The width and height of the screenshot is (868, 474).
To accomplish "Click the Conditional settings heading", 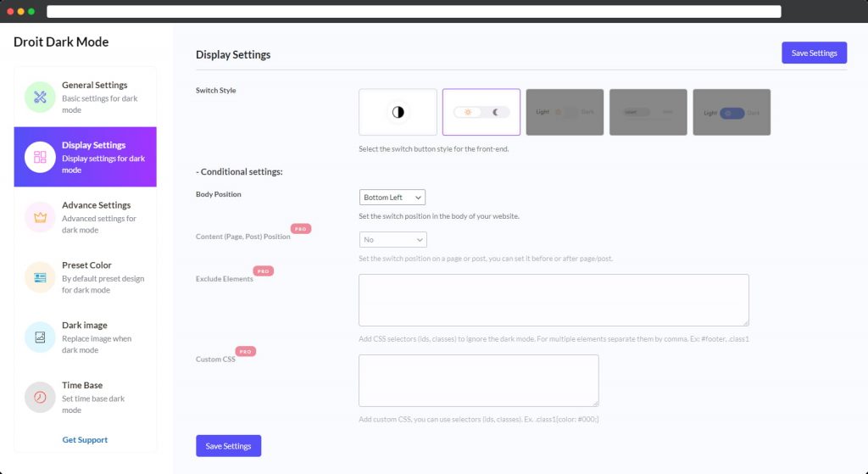I will coord(239,171).
